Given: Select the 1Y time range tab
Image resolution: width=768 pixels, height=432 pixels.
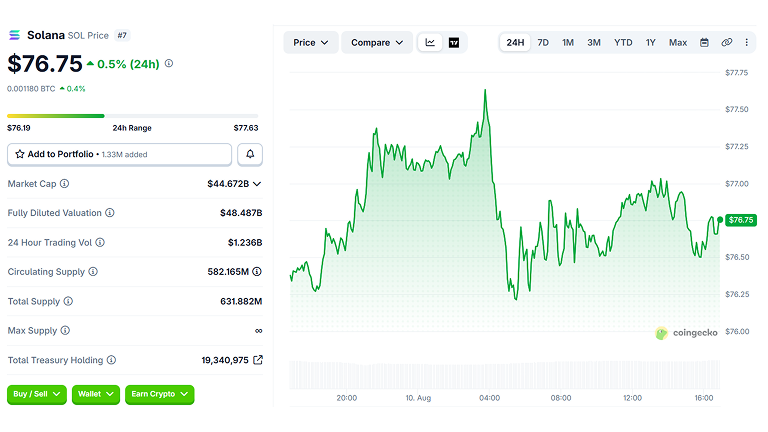Looking at the screenshot, I should pos(650,43).
